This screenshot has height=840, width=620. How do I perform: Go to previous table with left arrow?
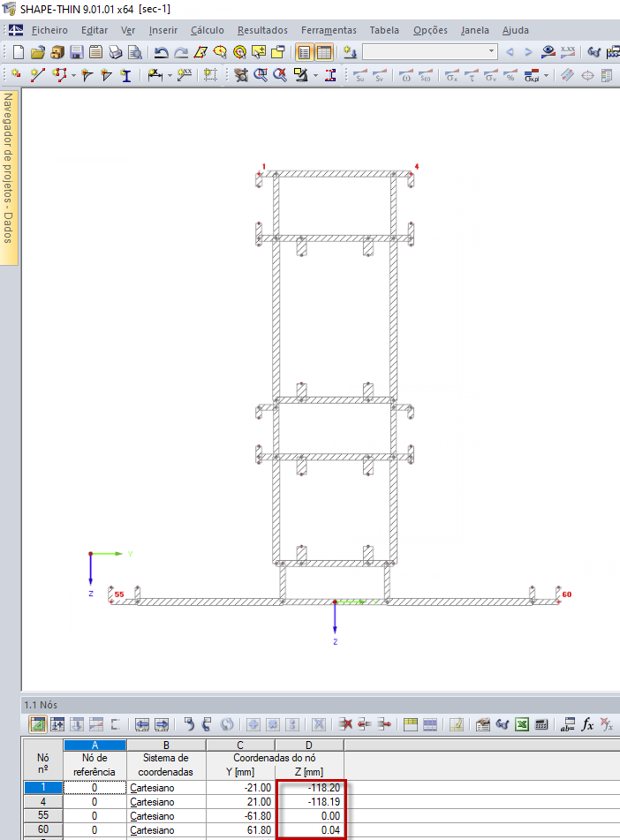click(x=142, y=724)
